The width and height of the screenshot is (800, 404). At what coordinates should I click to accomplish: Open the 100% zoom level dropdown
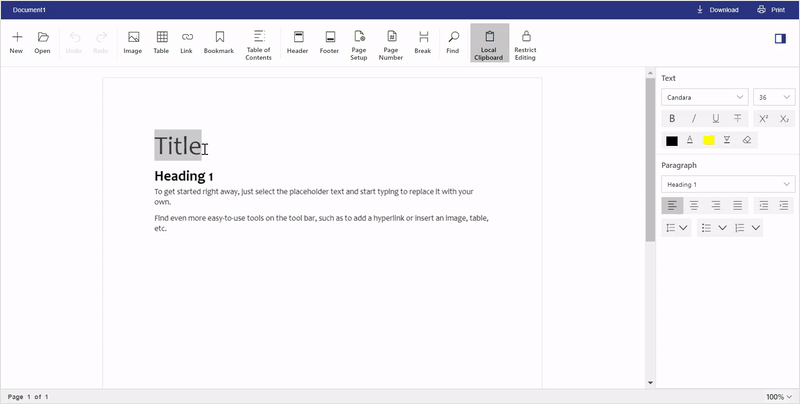point(780,397)
